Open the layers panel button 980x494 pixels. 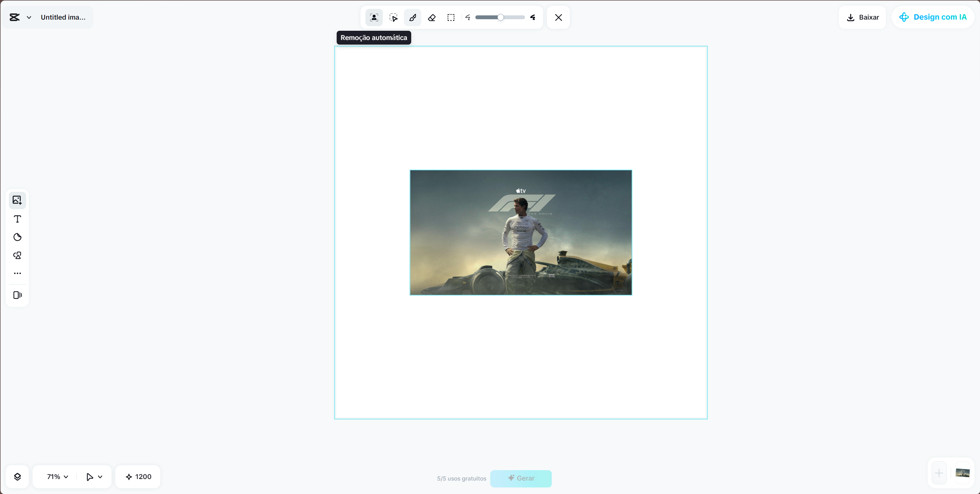(17, 477)
